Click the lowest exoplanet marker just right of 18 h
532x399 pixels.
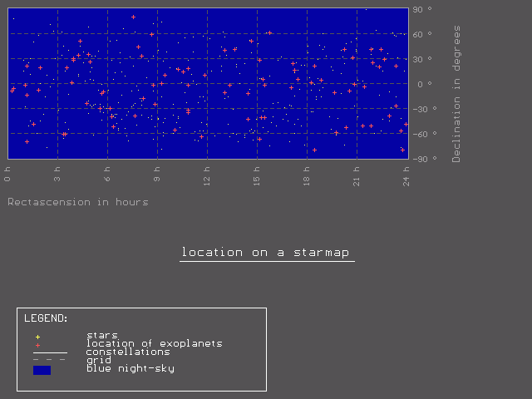point(314,150)
